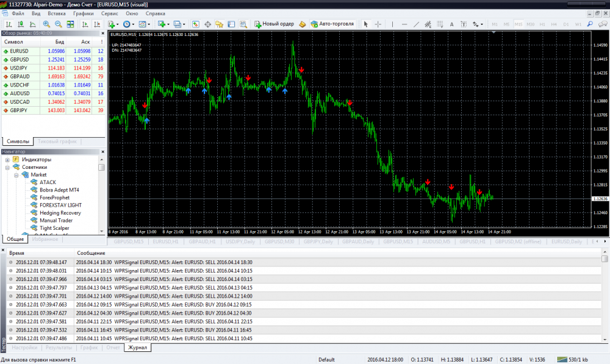Select journal entry SELL 2016.04.14 18:30
Viewport: 610px width, 364px height.
click(x=303, y=263)
